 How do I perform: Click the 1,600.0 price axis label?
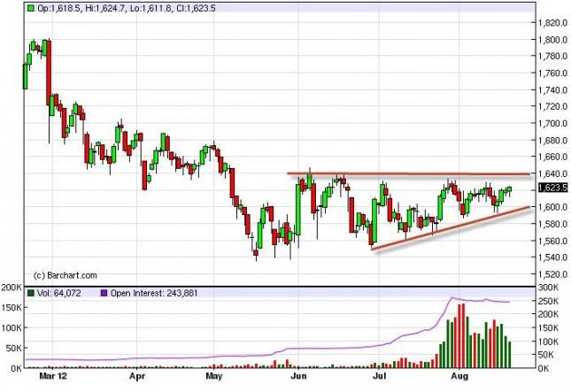click(552, 207)
